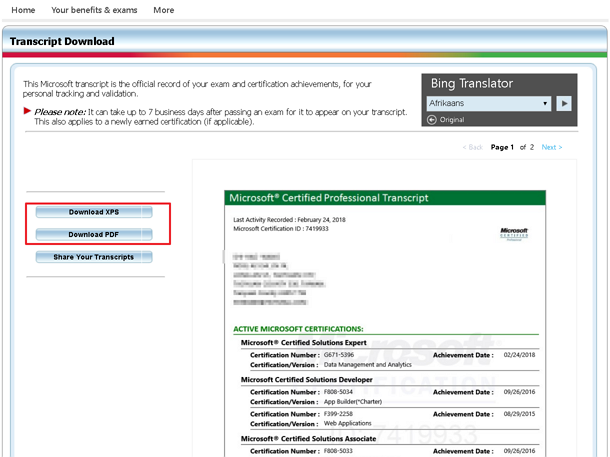Select 'Microsoft Certified Solutions Developer' row
This screenshot has width=610, height=457.
[x=307, y=380]
